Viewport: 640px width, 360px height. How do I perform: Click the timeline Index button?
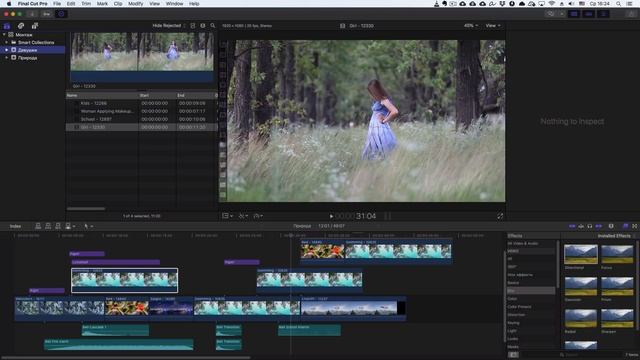[16, 226]
